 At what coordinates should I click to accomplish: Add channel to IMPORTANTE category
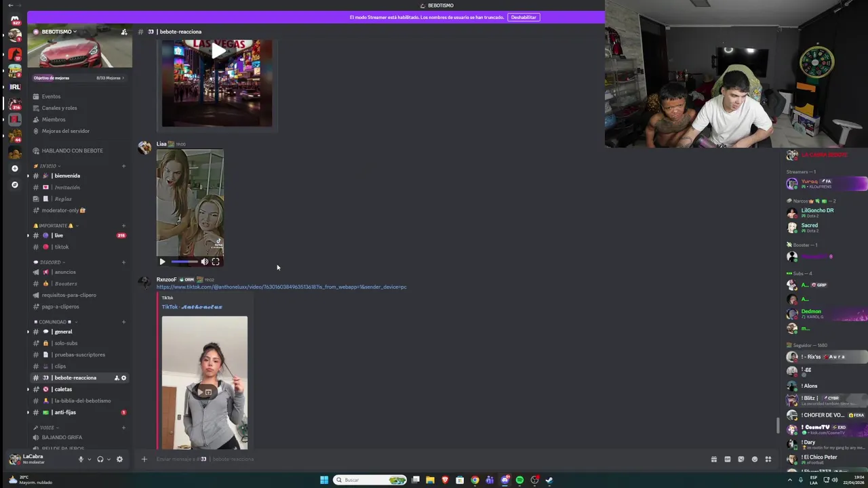pos(123,226)
